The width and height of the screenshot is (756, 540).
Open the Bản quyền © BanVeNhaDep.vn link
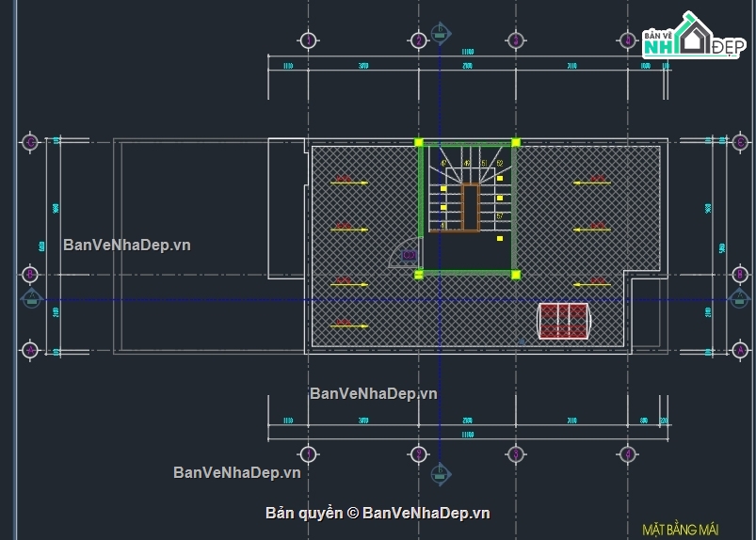[x=378, y=513]
